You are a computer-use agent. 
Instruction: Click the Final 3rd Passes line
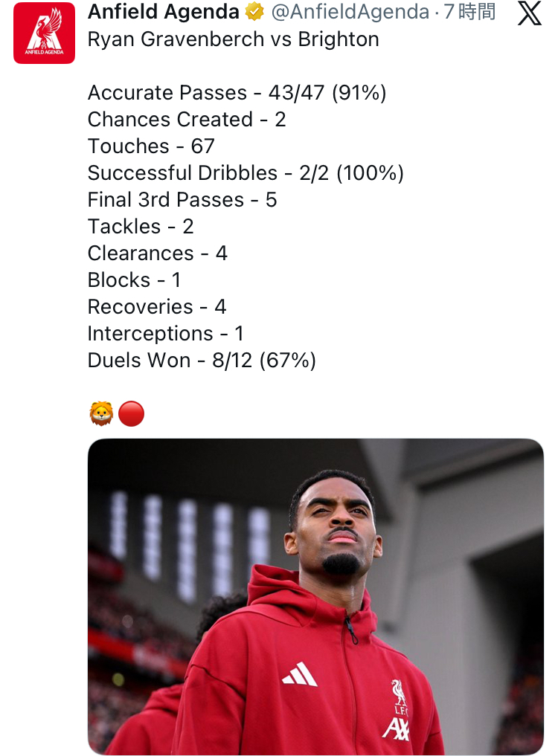point(182,200)
